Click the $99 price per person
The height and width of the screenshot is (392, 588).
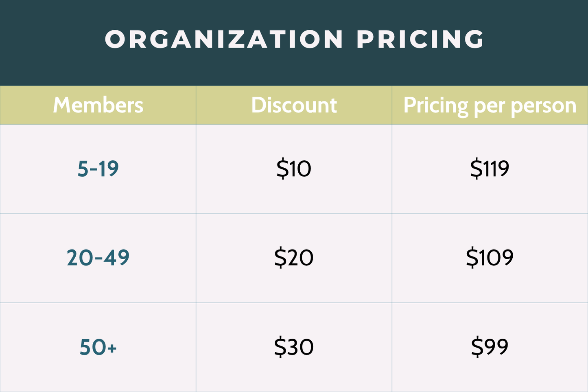[490, 347]
